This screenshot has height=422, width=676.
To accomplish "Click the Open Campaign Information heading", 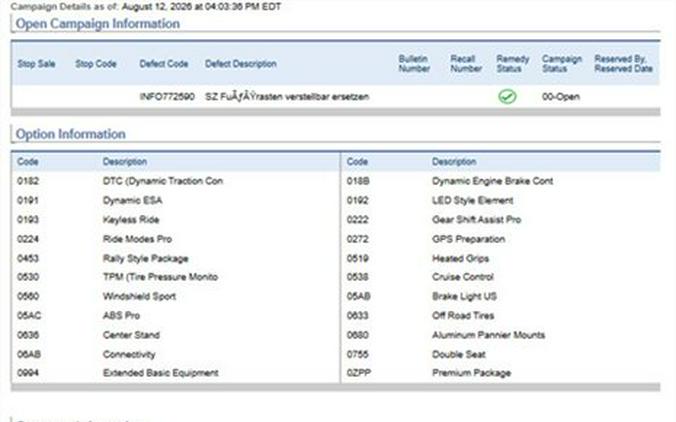I will [97, 24].
